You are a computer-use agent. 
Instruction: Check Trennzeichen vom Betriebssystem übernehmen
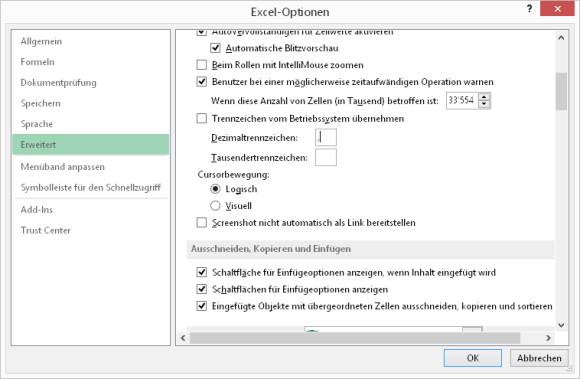click(202, 118)
